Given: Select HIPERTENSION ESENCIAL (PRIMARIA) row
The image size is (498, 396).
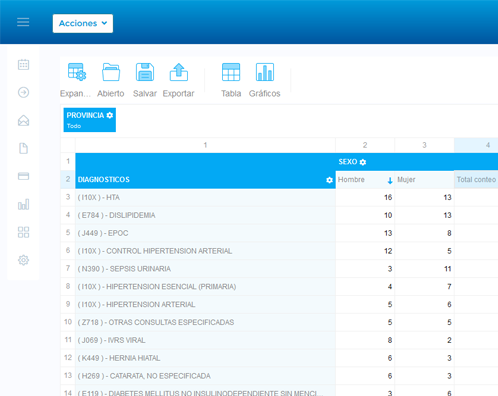Looking at the screenshot, I should [x=205, y=287].
